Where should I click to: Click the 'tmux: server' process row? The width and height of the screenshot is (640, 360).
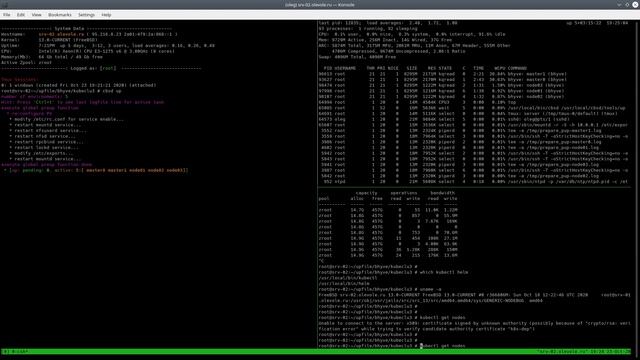468,113
